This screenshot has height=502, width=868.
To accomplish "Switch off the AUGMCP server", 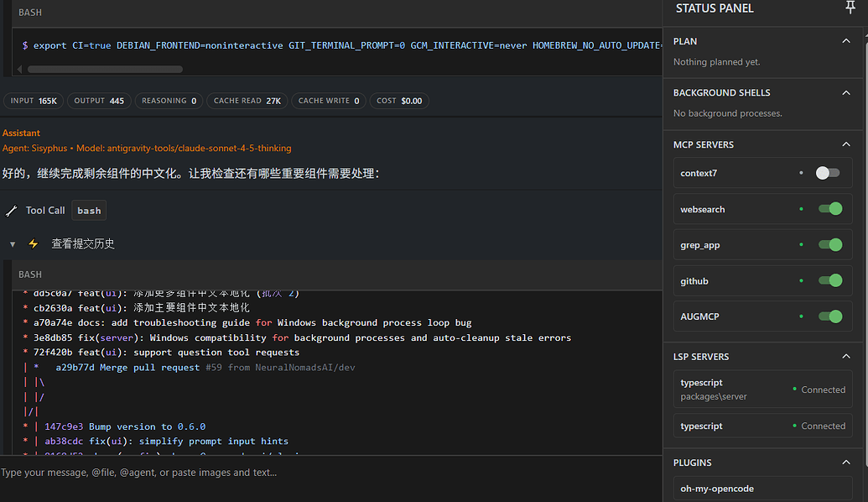I will tap(829, 316).
